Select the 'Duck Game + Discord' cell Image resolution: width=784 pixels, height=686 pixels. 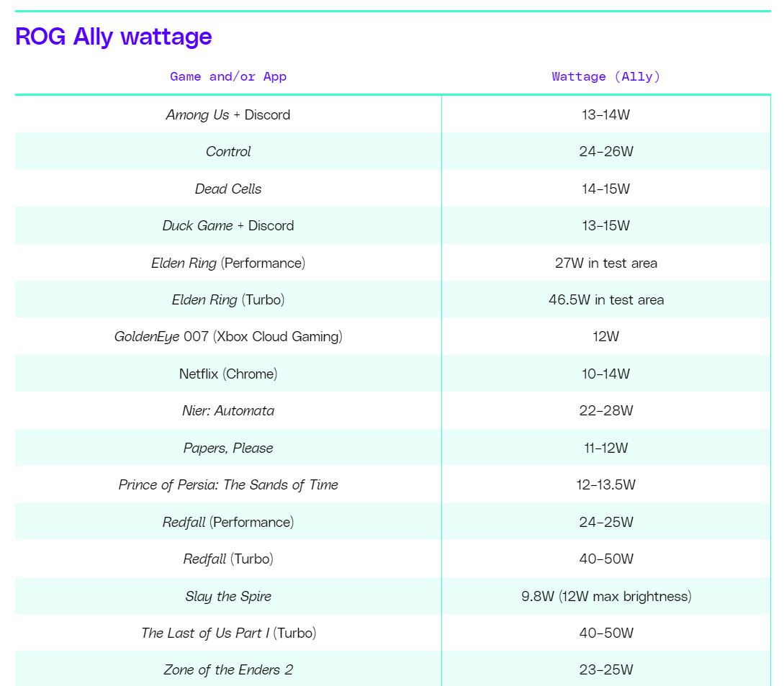[228, 225]
